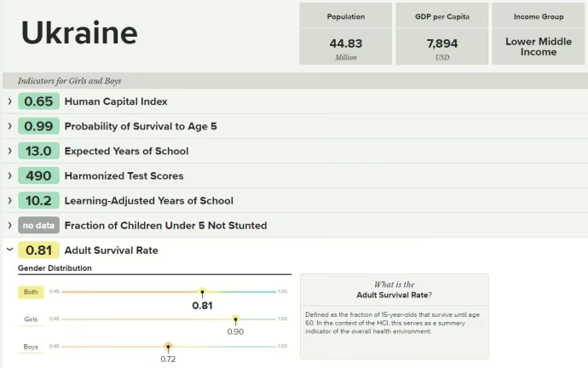Click the 490 test scores badge
Viewport: 588px width, 368px height.
click(38, 175)
